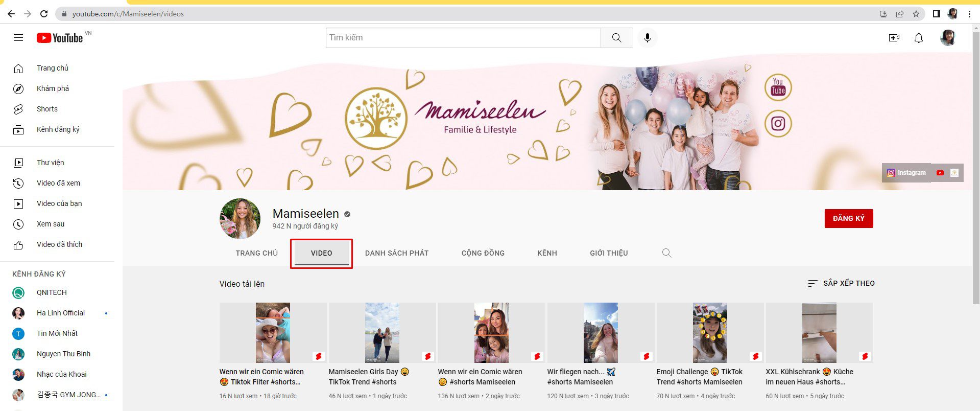Image resolution: width=980 pixels, height=411 pixels.
Task: Open the account avatar menu
Action: coord(948,38)
